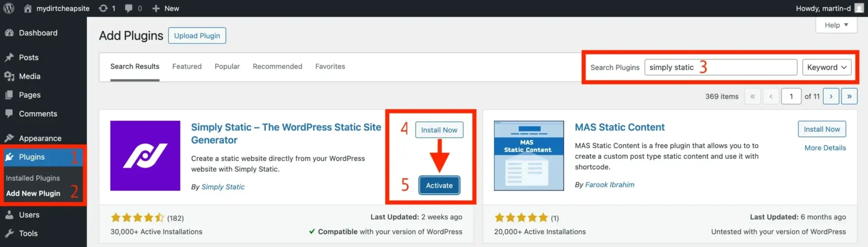Click the user avatar in the admin bar
This screenshot has height=247, width=868.
[859, 8]
